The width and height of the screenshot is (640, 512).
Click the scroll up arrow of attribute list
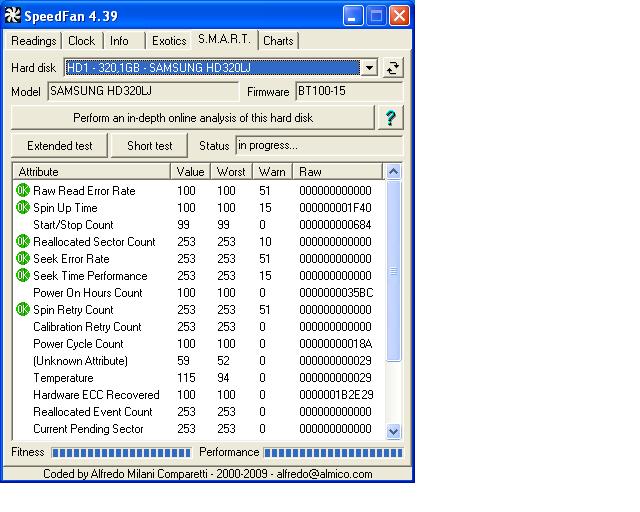[x=393, y=171]
